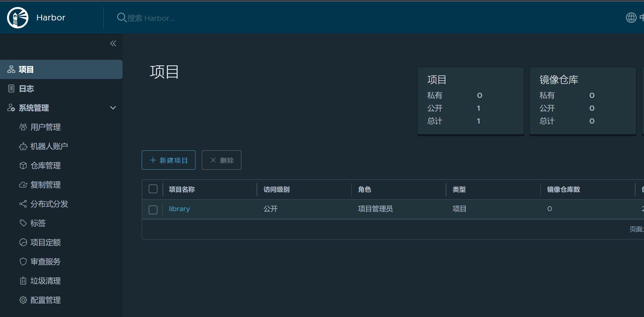Open 用户管理 (User Management)
Image resolution: width=644 pixels, height=317 pixels.
pyautogui.click(x=45, y=127)
